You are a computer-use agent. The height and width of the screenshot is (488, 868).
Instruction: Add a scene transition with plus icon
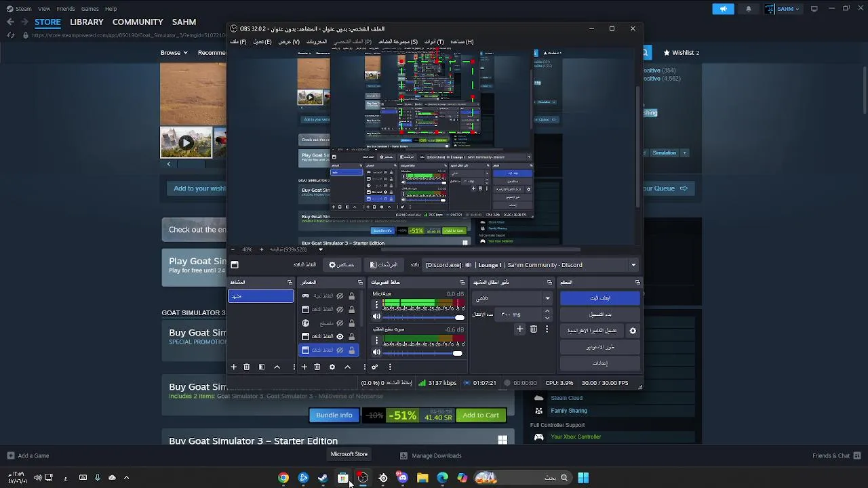(519, 329)
